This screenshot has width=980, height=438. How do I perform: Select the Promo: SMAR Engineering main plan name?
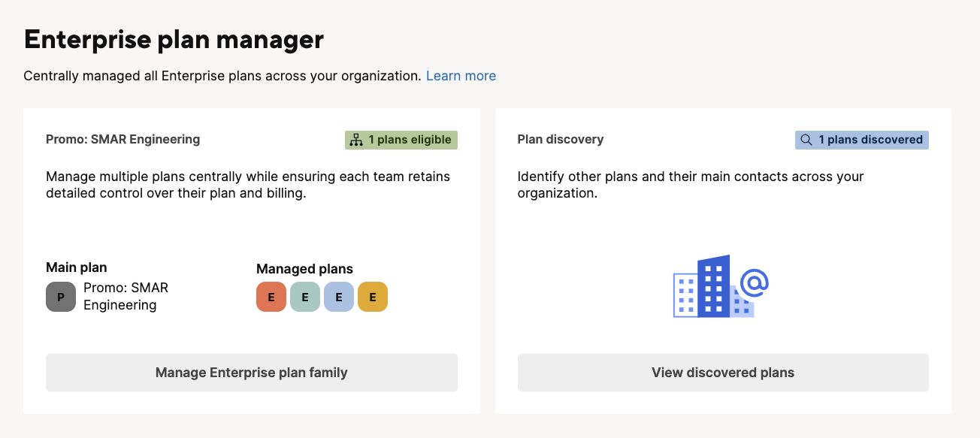coord(126,297)
